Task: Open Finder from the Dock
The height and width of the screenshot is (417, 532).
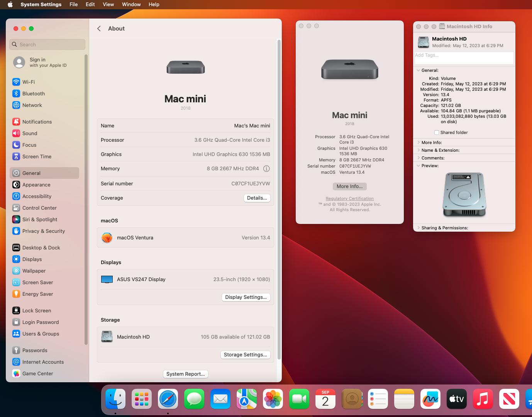Action: click(115, 399)
